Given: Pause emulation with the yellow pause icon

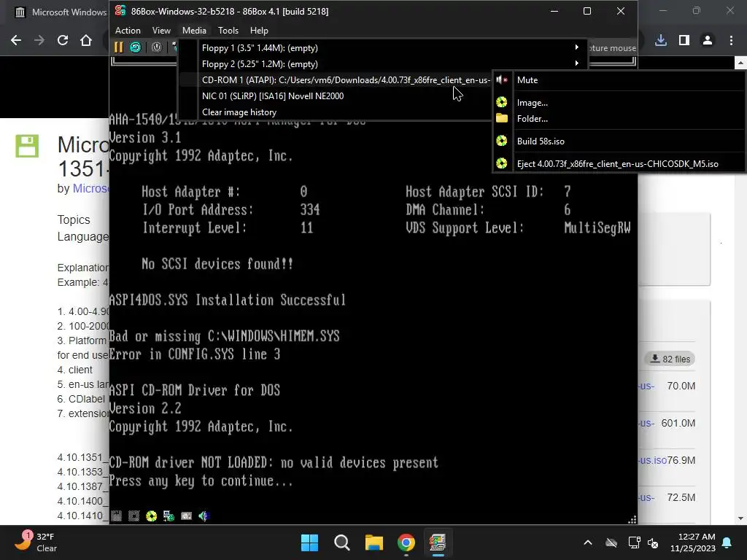Looking at the screenshot, I should (x=119, y=47).
